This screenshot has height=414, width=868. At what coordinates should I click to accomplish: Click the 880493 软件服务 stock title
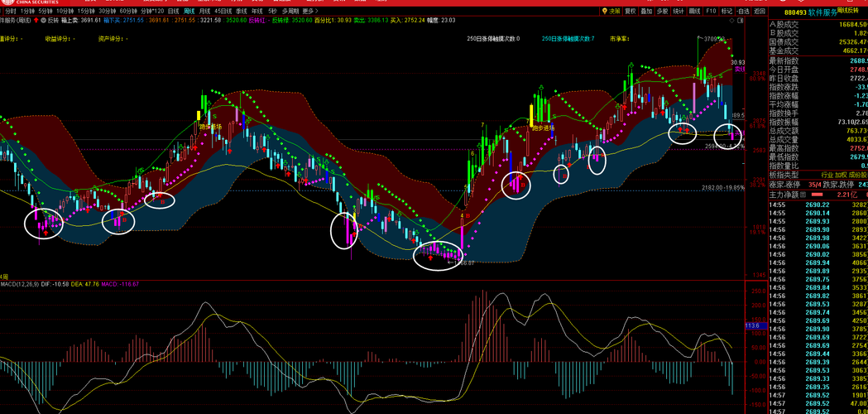tap(810, 11)
